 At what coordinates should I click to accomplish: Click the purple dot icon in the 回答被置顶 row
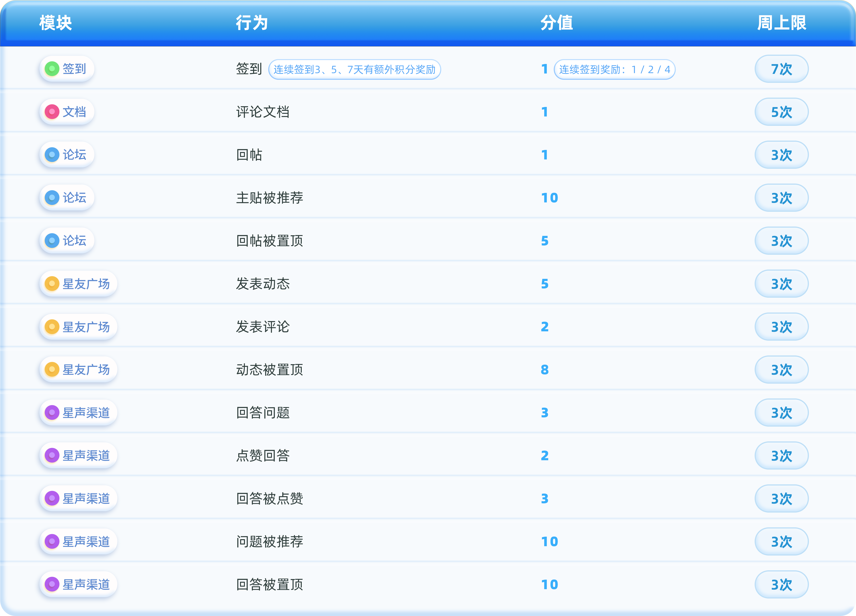[x=52, y=584]
